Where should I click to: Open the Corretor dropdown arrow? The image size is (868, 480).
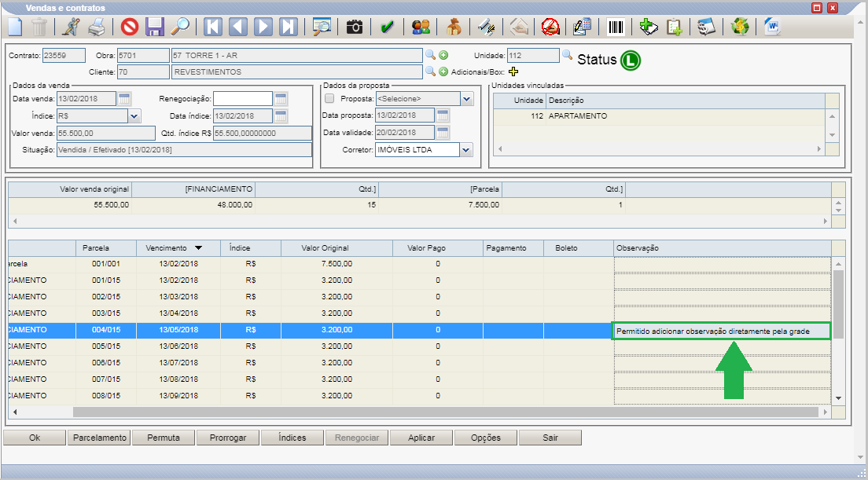pos(466,150)
